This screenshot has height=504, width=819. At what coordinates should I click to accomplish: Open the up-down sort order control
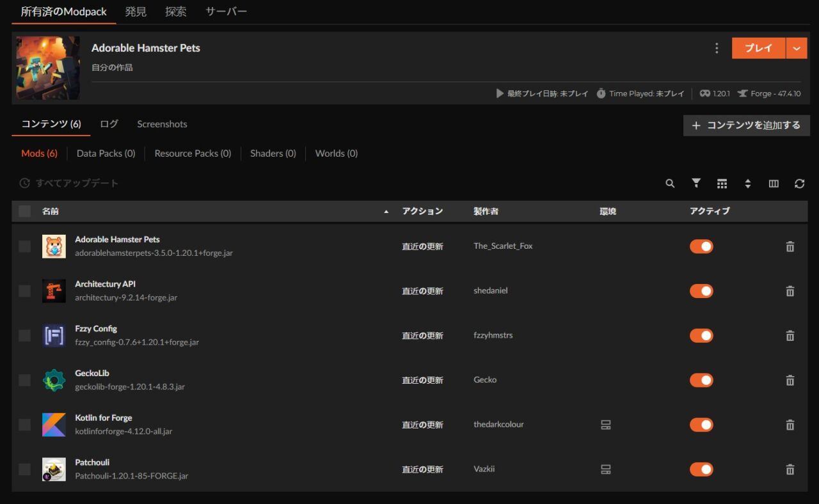tap(747, 184)
